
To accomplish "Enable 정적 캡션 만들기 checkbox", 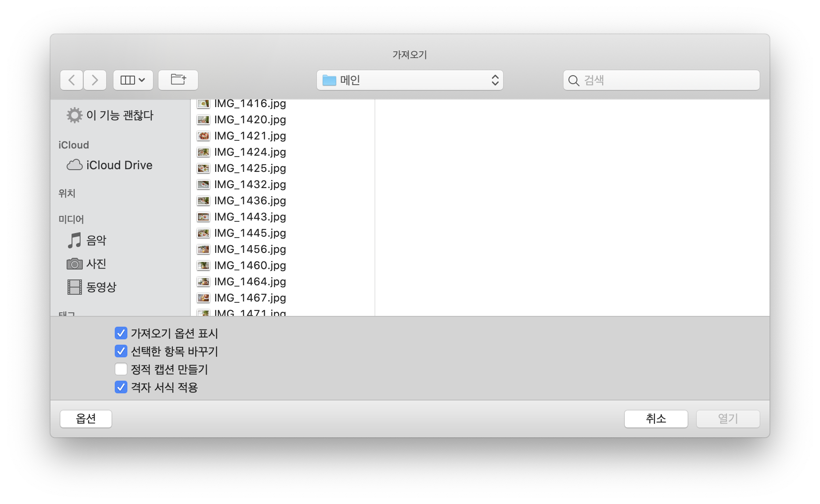I will (x=121, y=369).
